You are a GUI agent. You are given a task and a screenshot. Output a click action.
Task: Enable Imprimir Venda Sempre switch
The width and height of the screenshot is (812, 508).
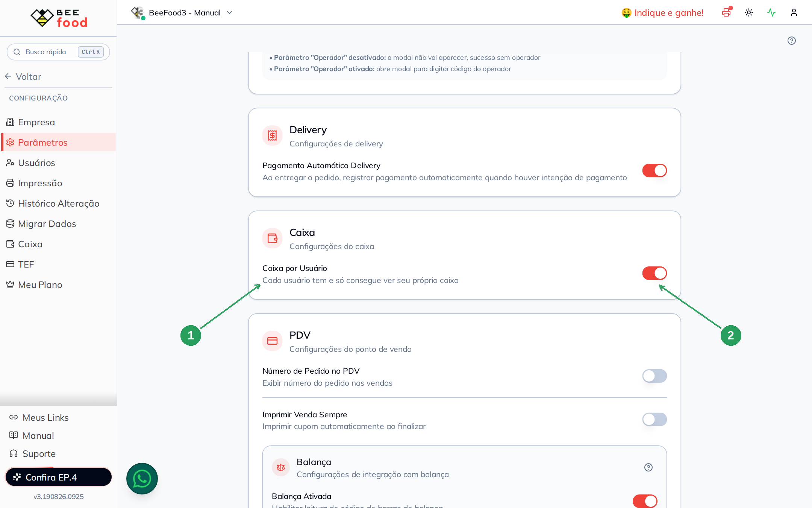[x=654, y=419]
